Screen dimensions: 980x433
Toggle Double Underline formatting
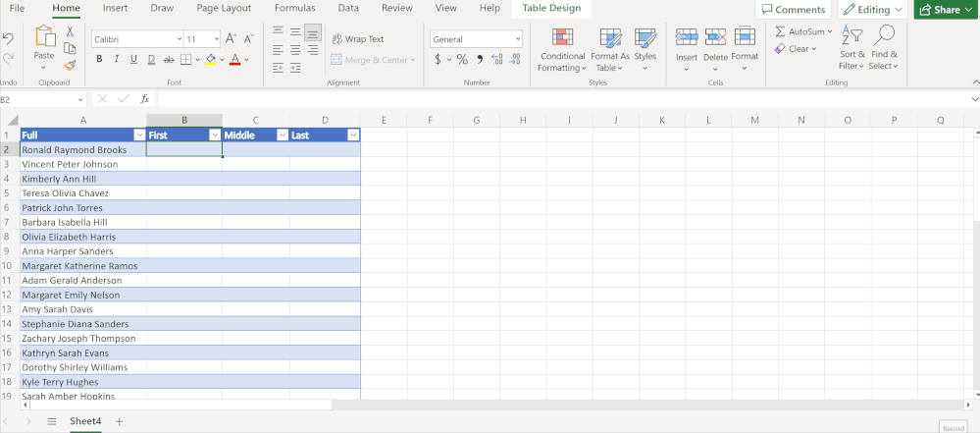(151, 60)
